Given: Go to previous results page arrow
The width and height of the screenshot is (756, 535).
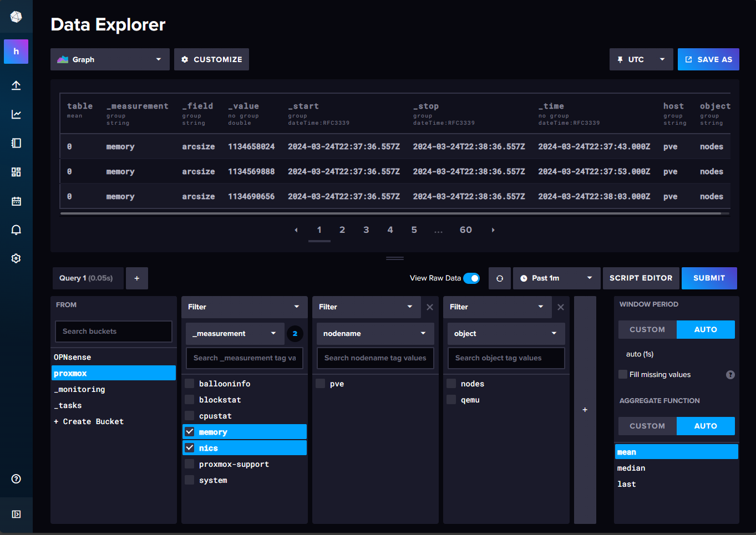Looking at the screenshot, I should coord(296,230).
